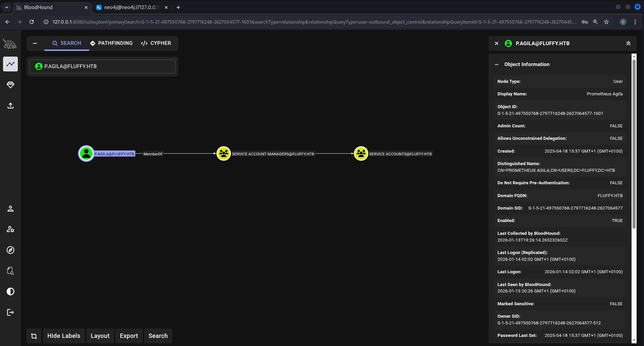The height and width of the screenshot is (346, 644).
Task: Click the file upload icon in sidebar
Action: [x=10, y=106]
